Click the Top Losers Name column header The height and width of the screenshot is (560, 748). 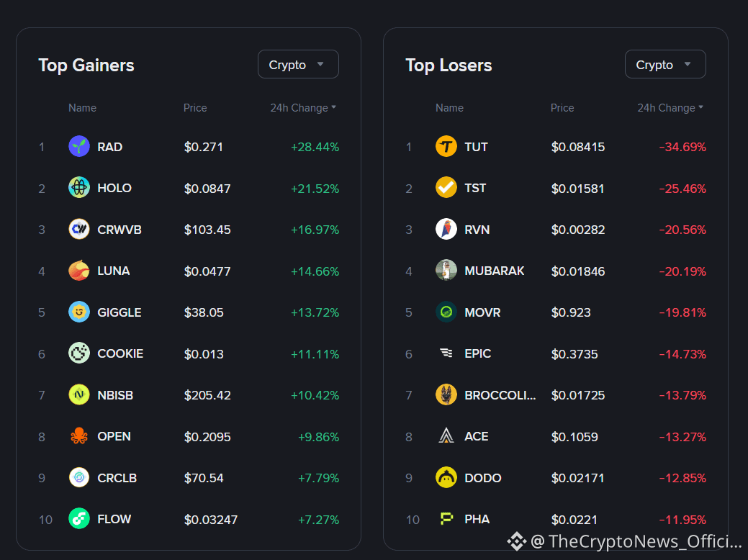449,108
